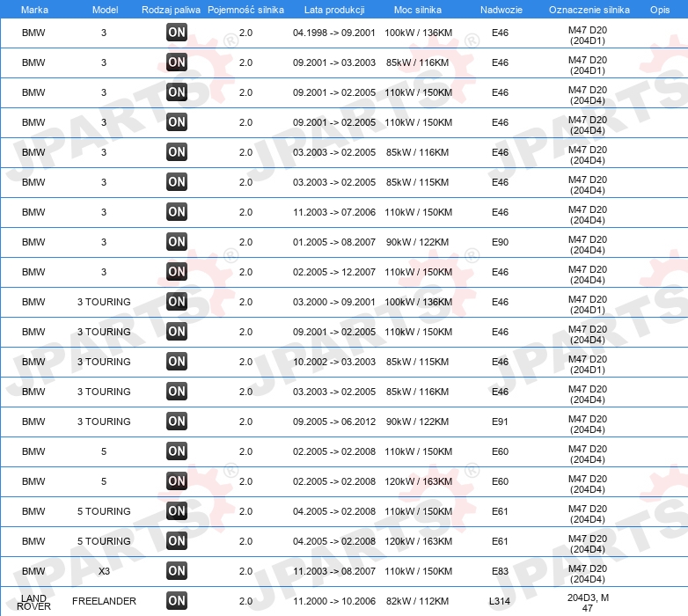Click the ON diesel icon for BMW 3 04.1998 row
The image size is (688, 616).
click(x=177, y=33)
